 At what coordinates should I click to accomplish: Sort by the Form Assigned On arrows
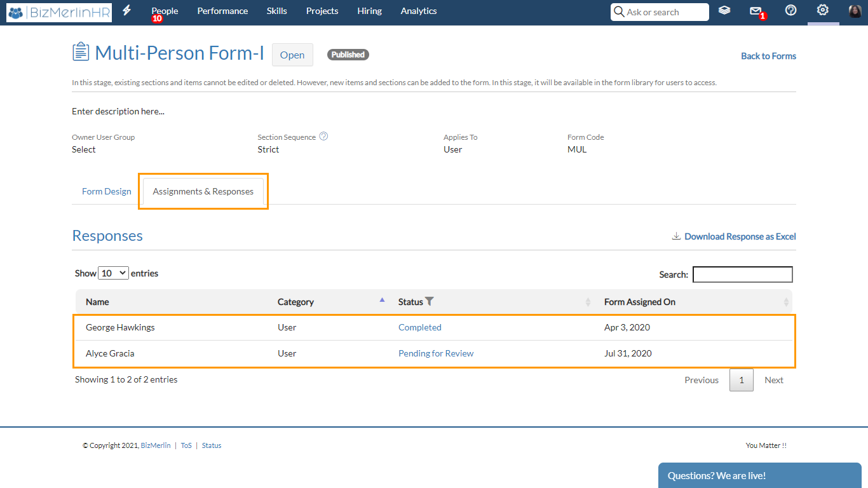(786, 302)
